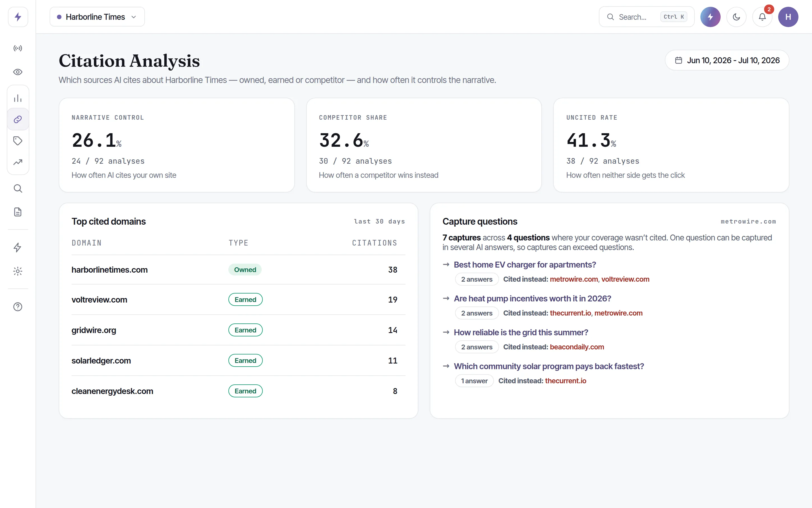Click the 1 answer pill
This screenshot has width=812, height=508.
[474, 381]
